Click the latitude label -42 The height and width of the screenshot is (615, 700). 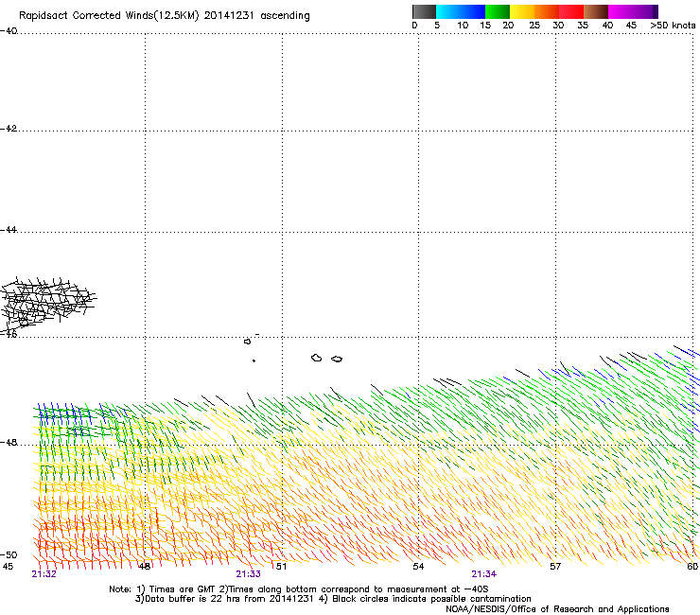(9, 129)
